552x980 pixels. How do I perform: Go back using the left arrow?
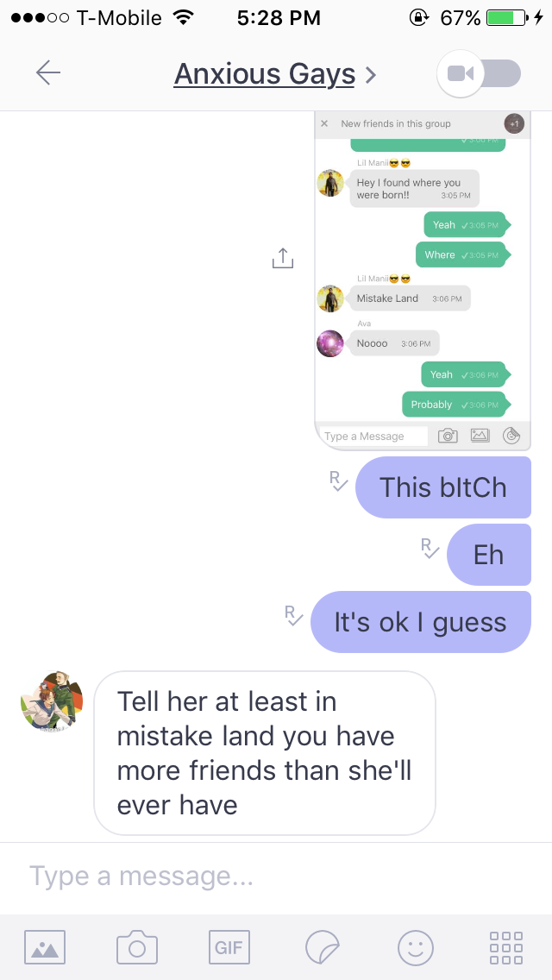(x=48, y=73)
